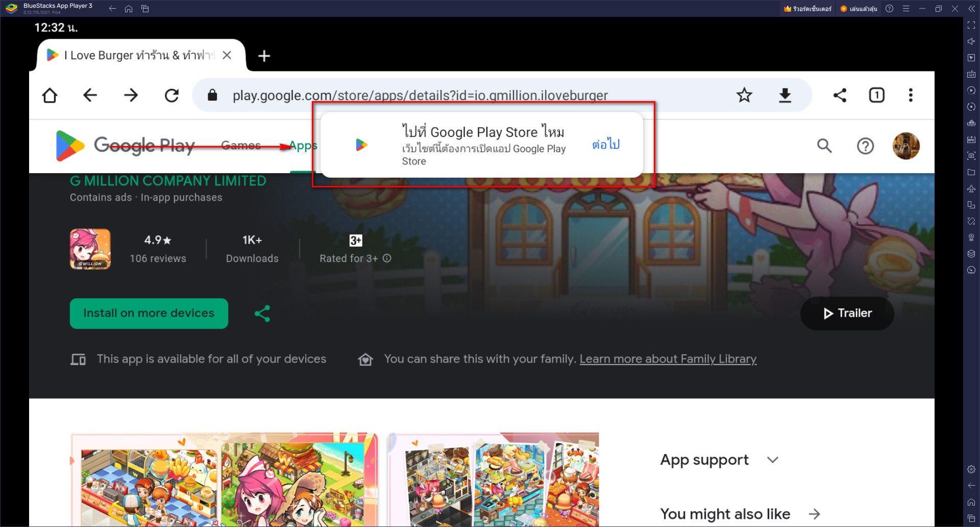Open You might also like arrow
The height and width of the screenshot is (527, 980).
pyautogui.click(x=815, y=514)
